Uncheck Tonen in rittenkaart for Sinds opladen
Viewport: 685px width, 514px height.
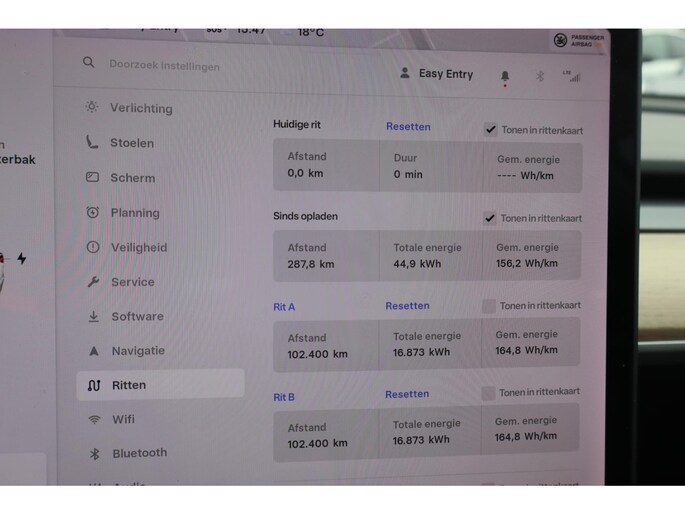click(x=490, y=218)
